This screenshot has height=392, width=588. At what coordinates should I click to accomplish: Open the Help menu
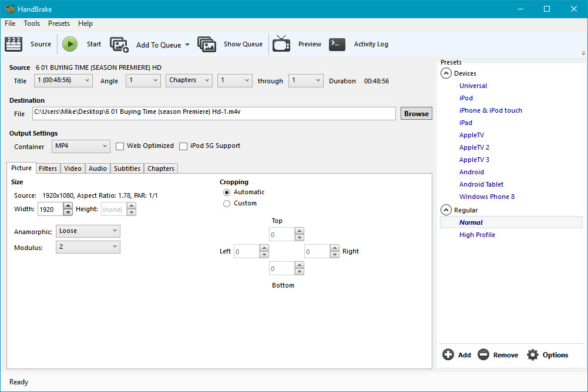[x=85, y=23]
